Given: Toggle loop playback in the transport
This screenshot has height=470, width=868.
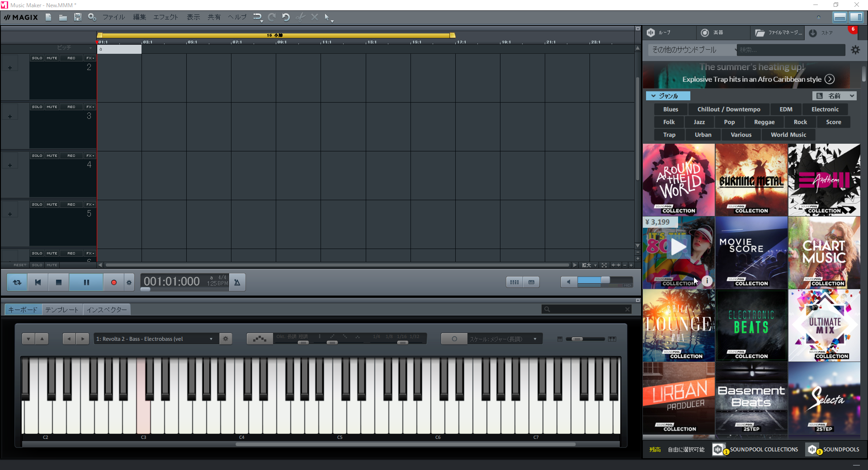Looking at the screenshot, I should click(x=17, y=282).
